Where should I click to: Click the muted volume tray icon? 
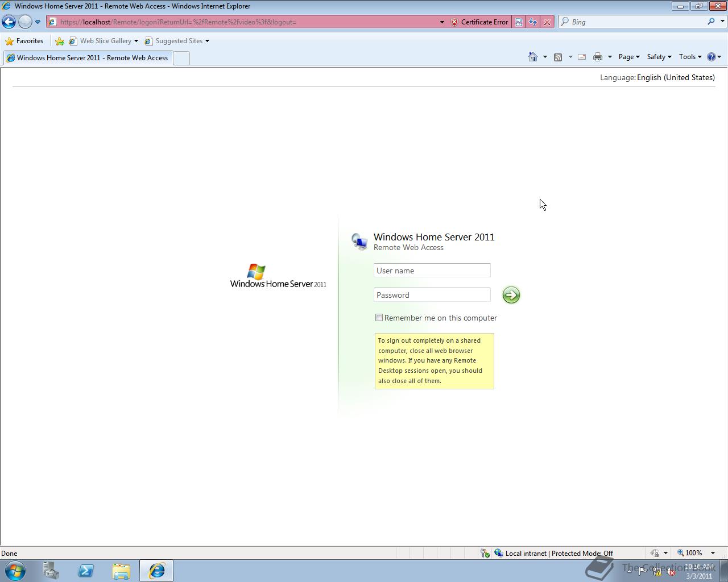(671, 572)
